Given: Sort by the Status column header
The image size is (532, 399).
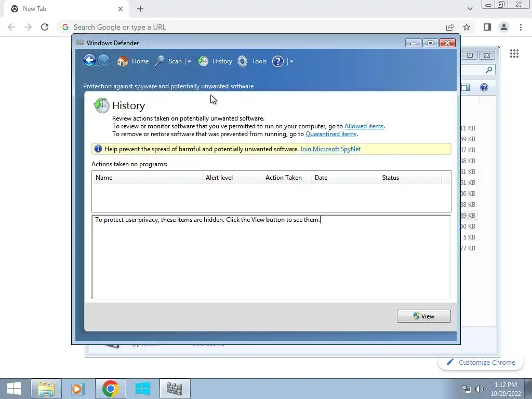Looking at the screenshot, I should 410,178.
